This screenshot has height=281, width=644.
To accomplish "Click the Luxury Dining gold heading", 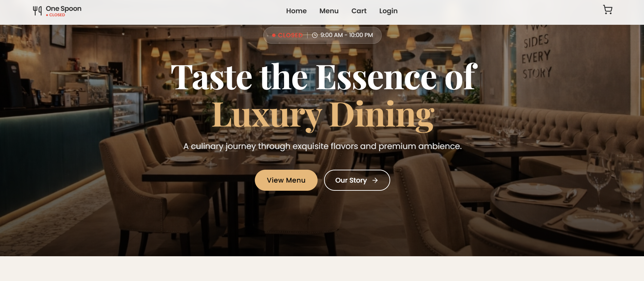I will pyautogui.click(x=323, y=115).
